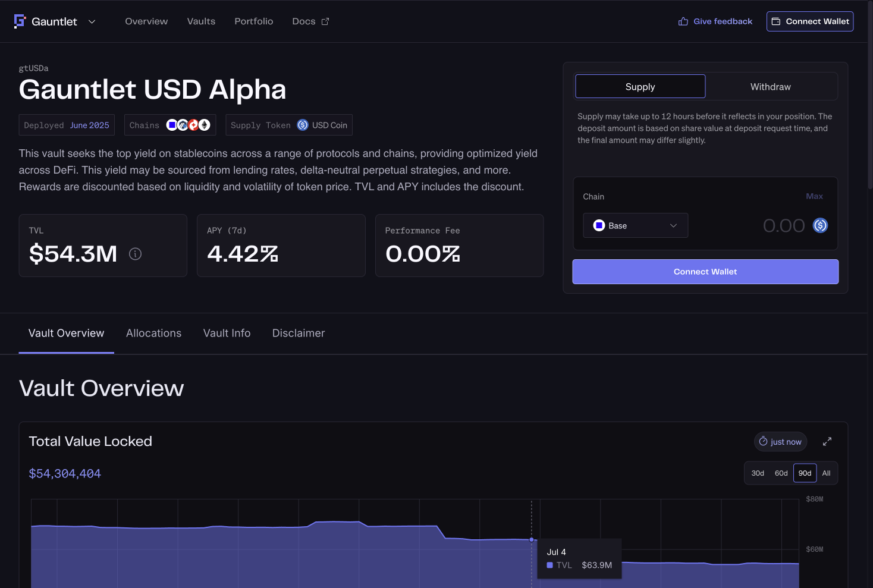Click the just now refresh indicator

(780, 442)
